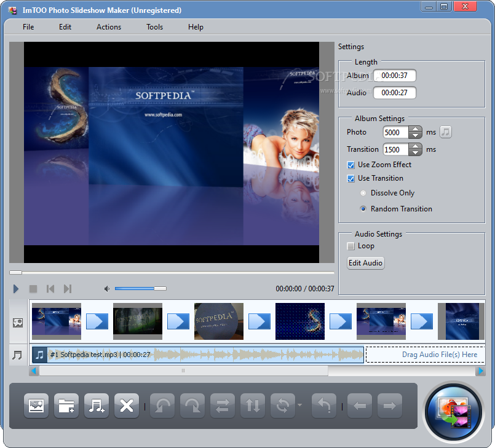Click the large Export slideshow round button

(454, 412)
